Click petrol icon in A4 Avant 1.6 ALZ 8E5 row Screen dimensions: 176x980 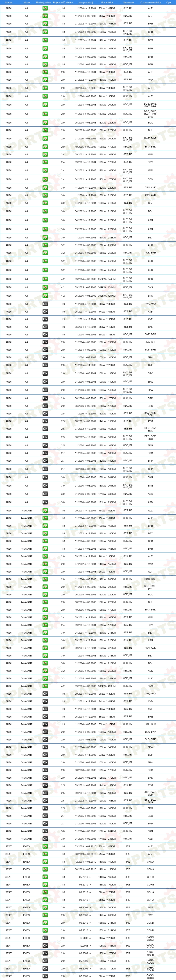coord(45,511)
